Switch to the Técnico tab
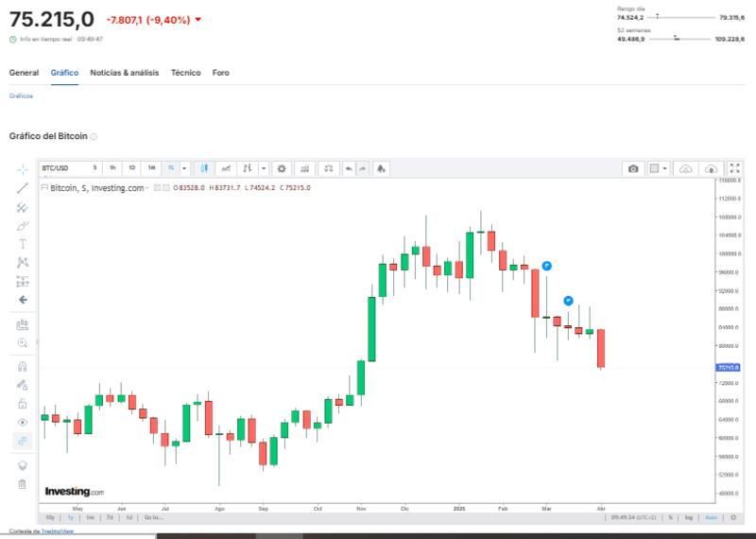756x539 pixels. 185,73
